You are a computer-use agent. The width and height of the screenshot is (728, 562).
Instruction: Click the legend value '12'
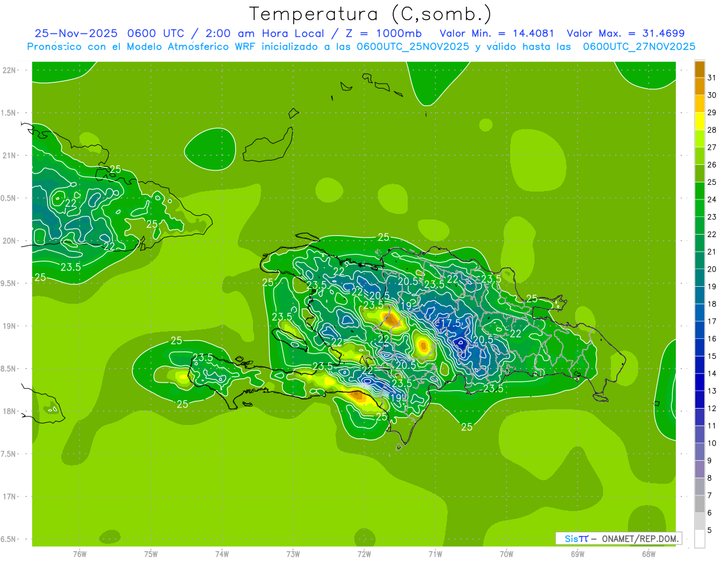[x=712, y=409]
